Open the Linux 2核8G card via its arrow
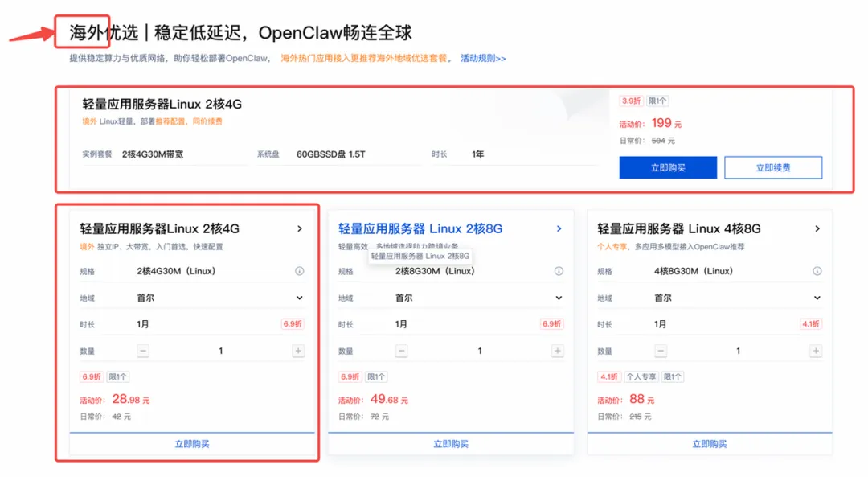 point(559,228)
